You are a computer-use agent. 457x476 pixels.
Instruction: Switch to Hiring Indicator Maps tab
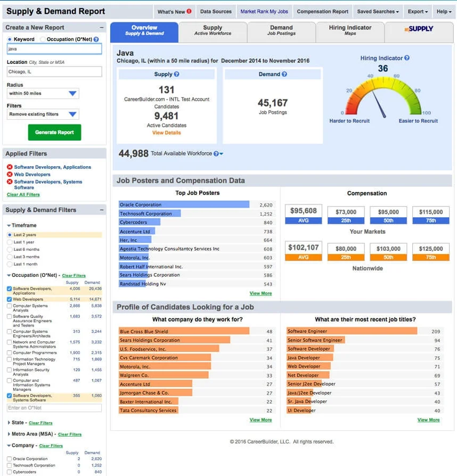tap(350, 31)
